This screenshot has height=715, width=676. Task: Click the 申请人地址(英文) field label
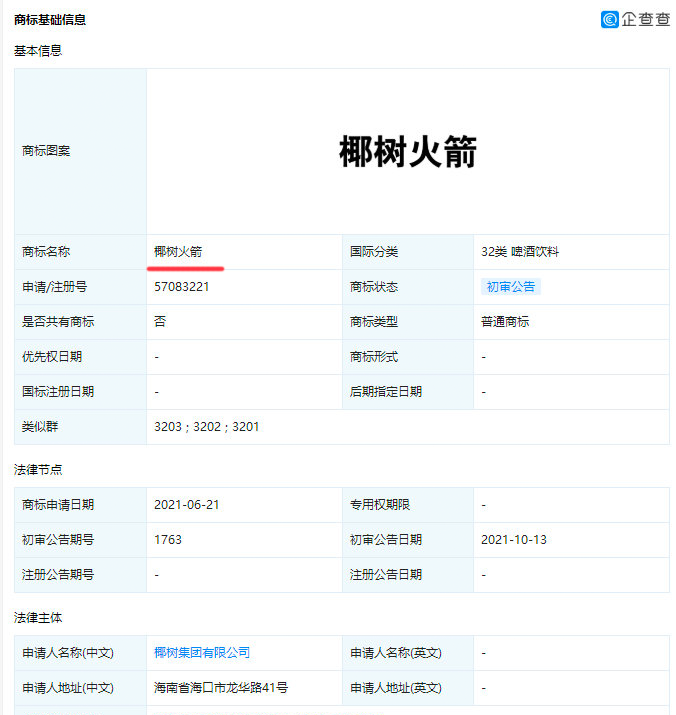tap(396, 688)
